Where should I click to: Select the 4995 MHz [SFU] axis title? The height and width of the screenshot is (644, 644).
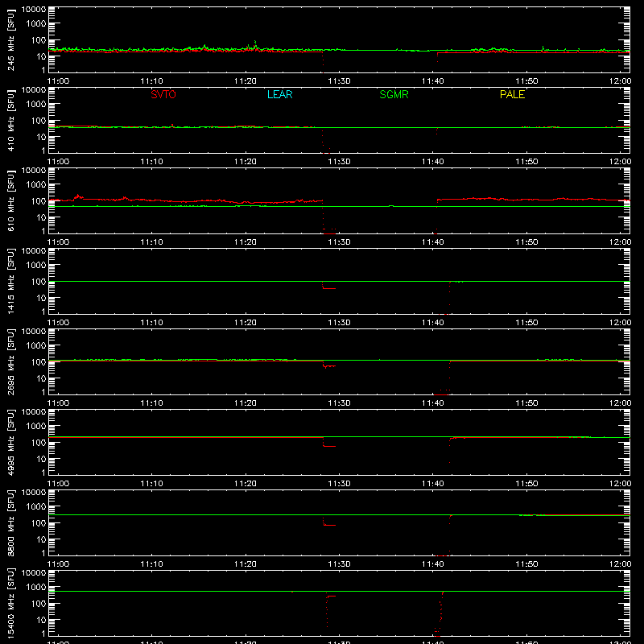(11, 443)
